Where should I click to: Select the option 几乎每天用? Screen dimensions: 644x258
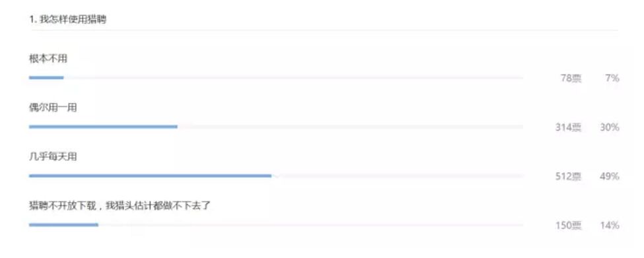(x=53, y=156)
